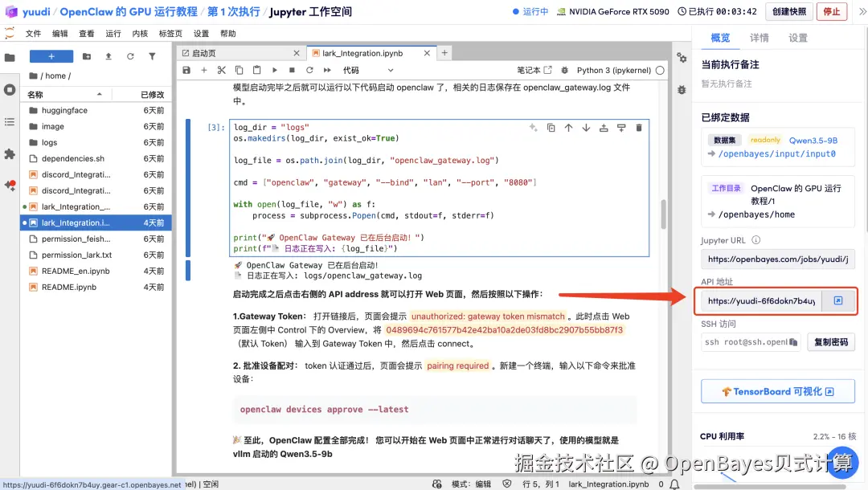868x490 pixels.
Task: Open a new tab with plus button
Action: [x=444, y=52]
